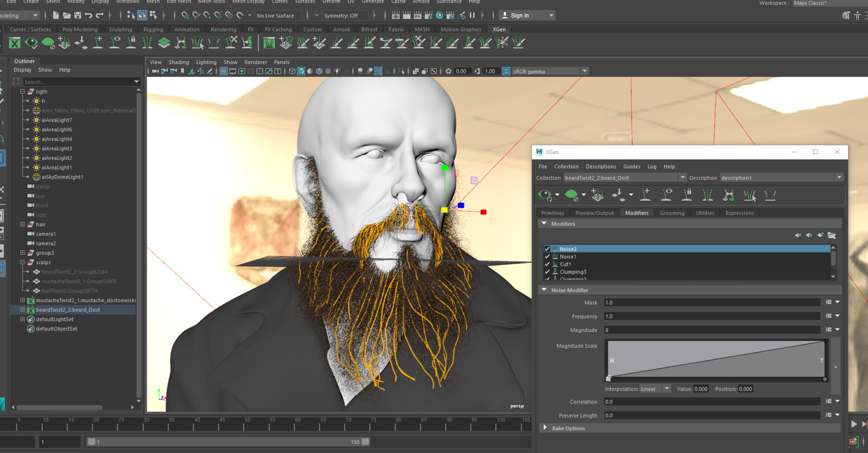Click the shaded cube display icon in viewport toolbar
The width and height of the screenshot is (868, 453).
tap(301, 71)
